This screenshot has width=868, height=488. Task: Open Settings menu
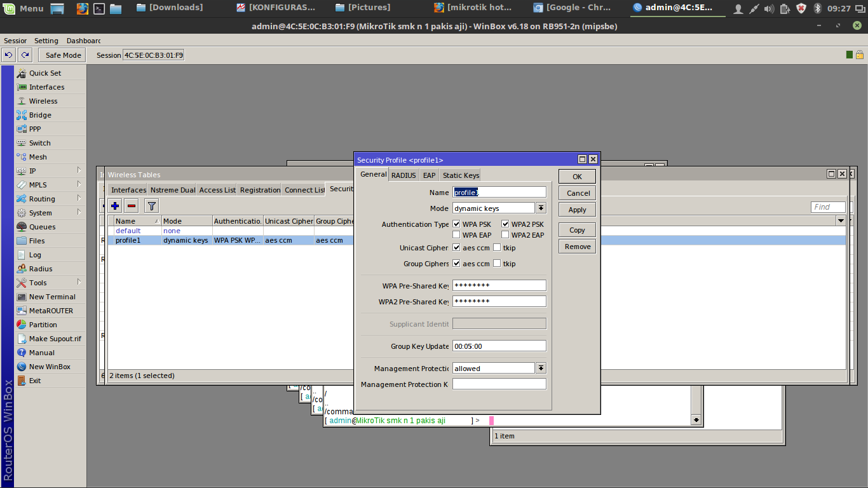pyautogui.click(x=46, y=41)
